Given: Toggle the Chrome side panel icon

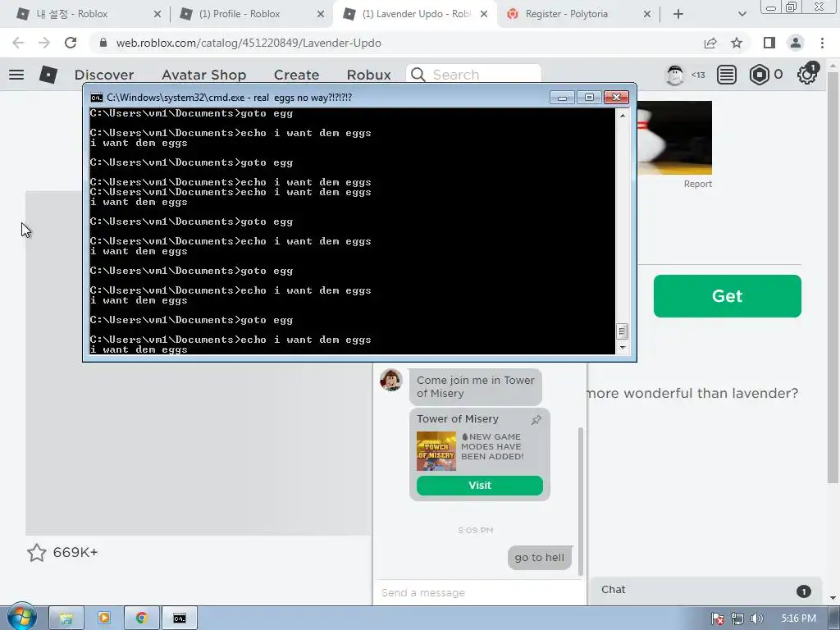Looking at the screenshot, I should point(769,43).
